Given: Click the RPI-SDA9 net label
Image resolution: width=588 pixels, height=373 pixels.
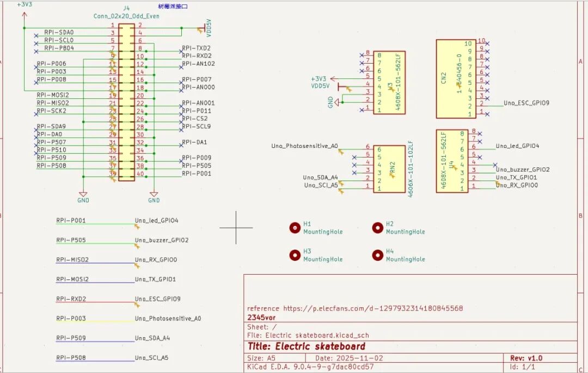Looking at the screenshot, I should click(51, 127).
